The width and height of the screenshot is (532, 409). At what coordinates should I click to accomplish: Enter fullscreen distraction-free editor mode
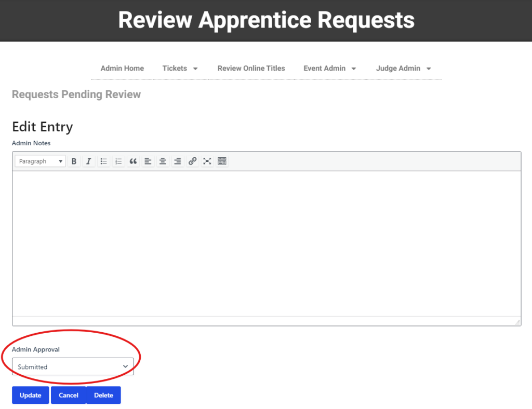coord(207,161)
